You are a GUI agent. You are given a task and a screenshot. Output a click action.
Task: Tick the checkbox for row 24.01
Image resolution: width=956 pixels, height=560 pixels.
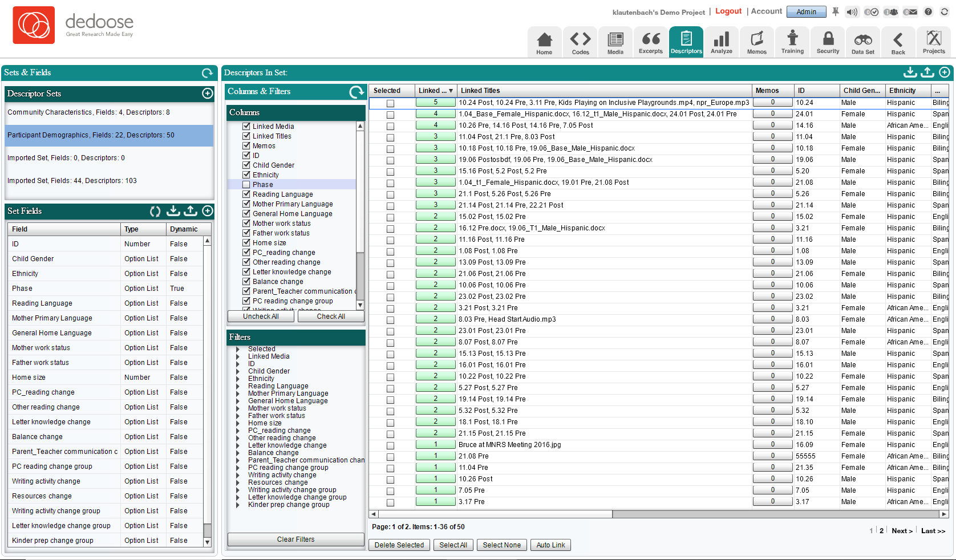tap(390, 115)
